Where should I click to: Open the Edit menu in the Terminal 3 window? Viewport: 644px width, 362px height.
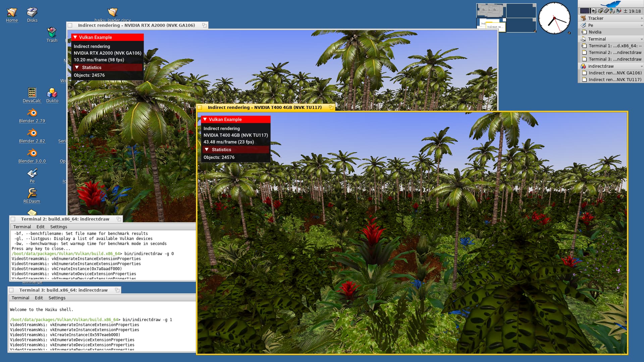[x=39, y=298]
